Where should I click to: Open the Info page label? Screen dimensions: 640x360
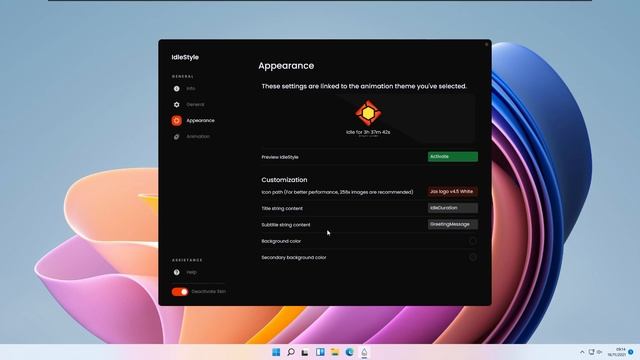pyautogui.click(x=191, y=89)
